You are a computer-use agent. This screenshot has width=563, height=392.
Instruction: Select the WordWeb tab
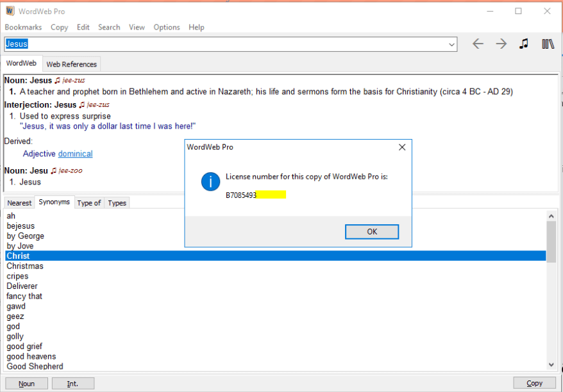(x=21, y=63)
